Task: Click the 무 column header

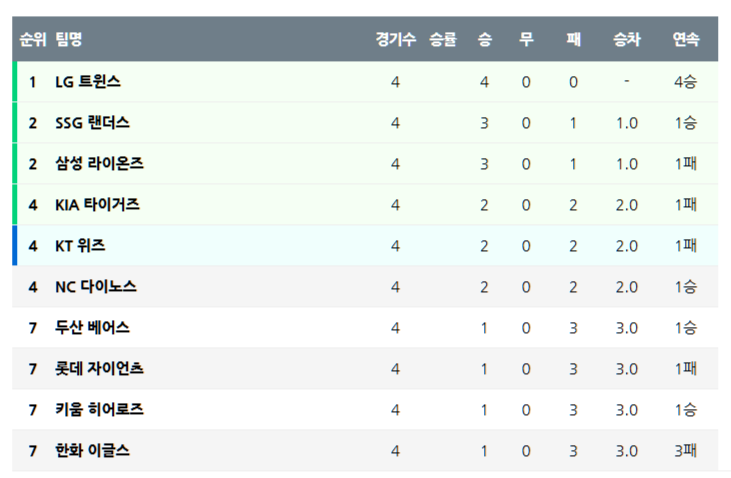Action: tap(526, 40)
